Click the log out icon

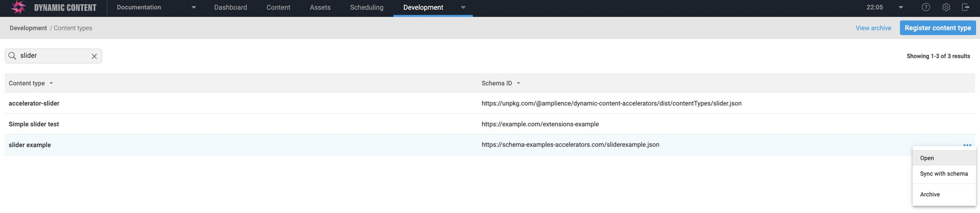coord(965,7)
